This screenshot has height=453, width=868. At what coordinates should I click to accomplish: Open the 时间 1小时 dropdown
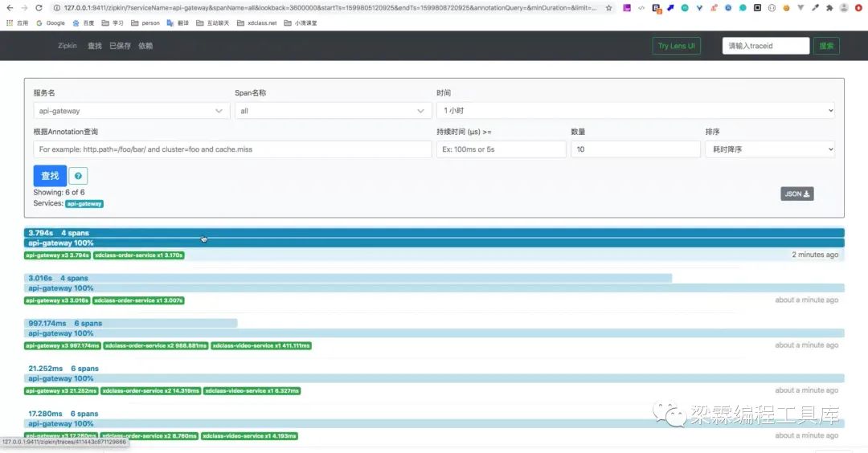pyautogui.click(x=636, y=111)
